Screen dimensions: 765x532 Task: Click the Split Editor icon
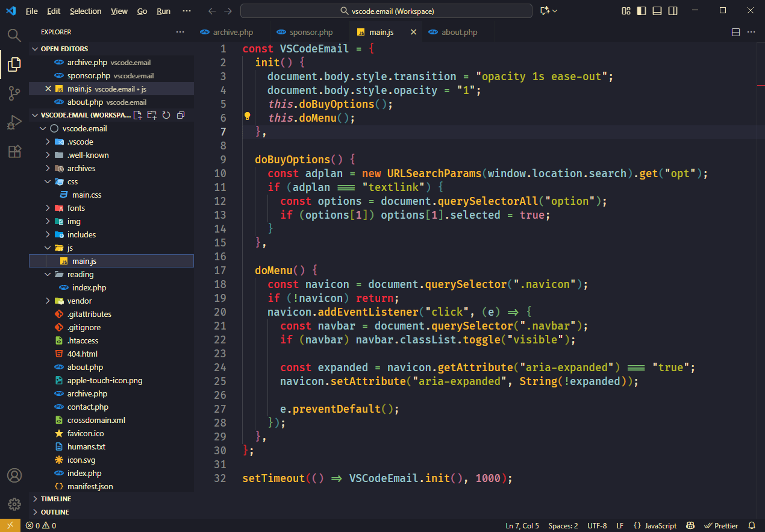click(x=735, y=31)
